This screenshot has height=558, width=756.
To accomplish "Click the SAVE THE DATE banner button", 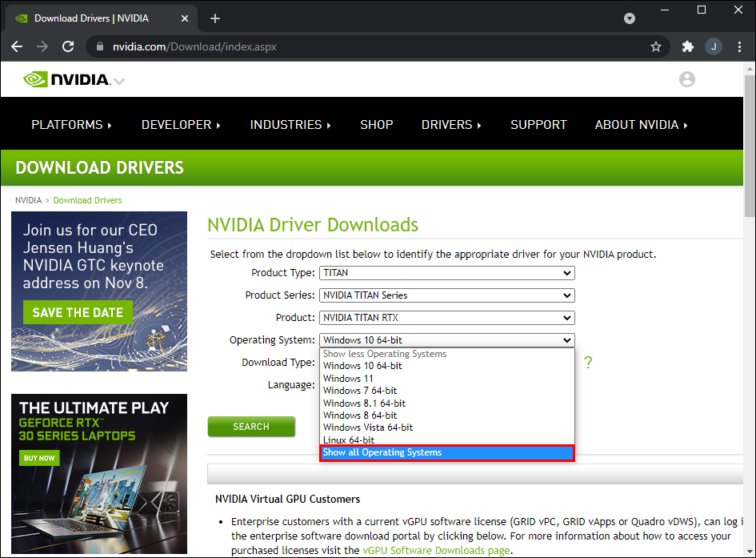I will (78, 313).
